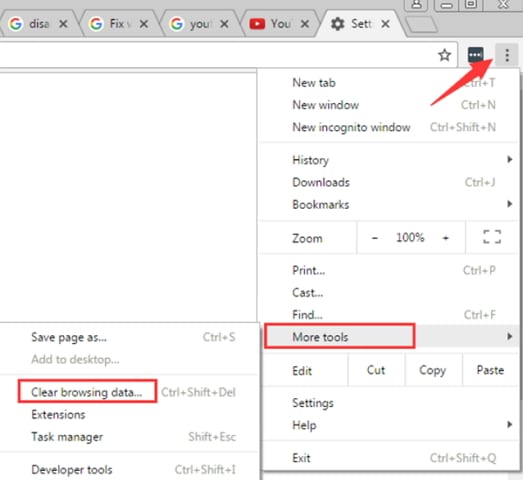Screen dimensions: 523x480
Task: Click Copy in the Edit row
Action: tap(433, 370)
